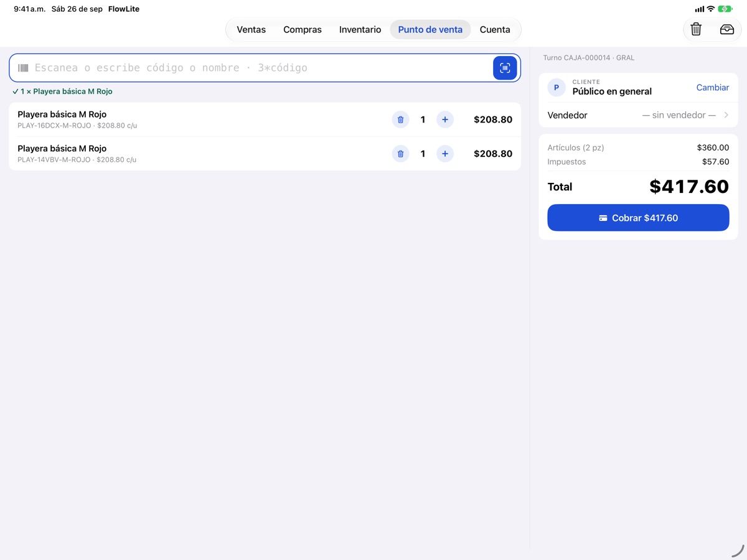Click the $208.80 price of PLAY-14VBV-M-ROJO
This screenshot has height=560, width=747.
point(493,154)
